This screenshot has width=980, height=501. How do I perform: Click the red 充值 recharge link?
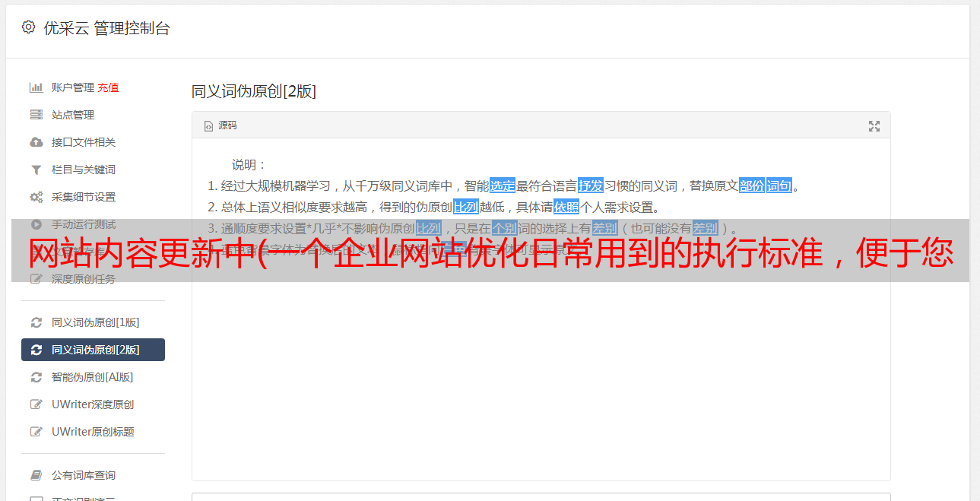(x=108, y=87)
